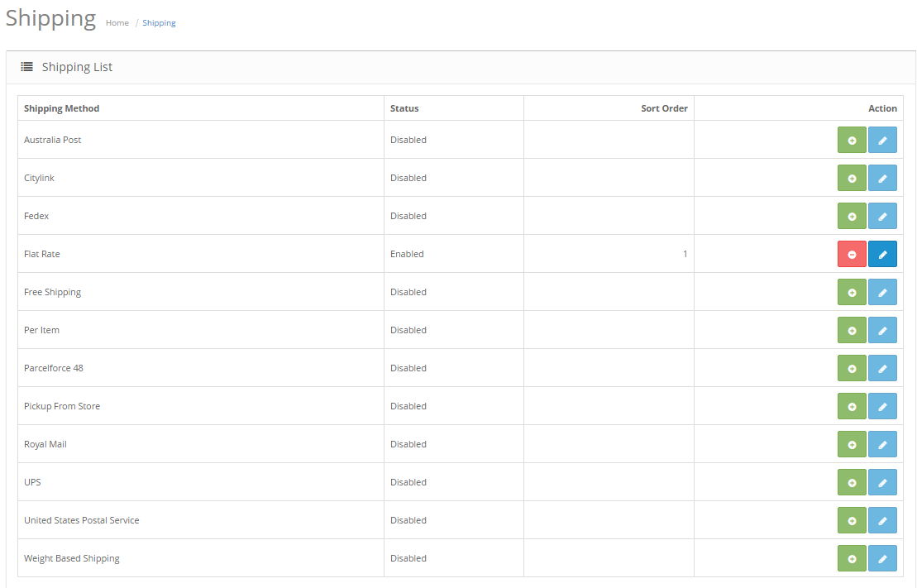Install United States Postal Service shipping
This screenshot has width=917, height=588.
tap(852, 520)
